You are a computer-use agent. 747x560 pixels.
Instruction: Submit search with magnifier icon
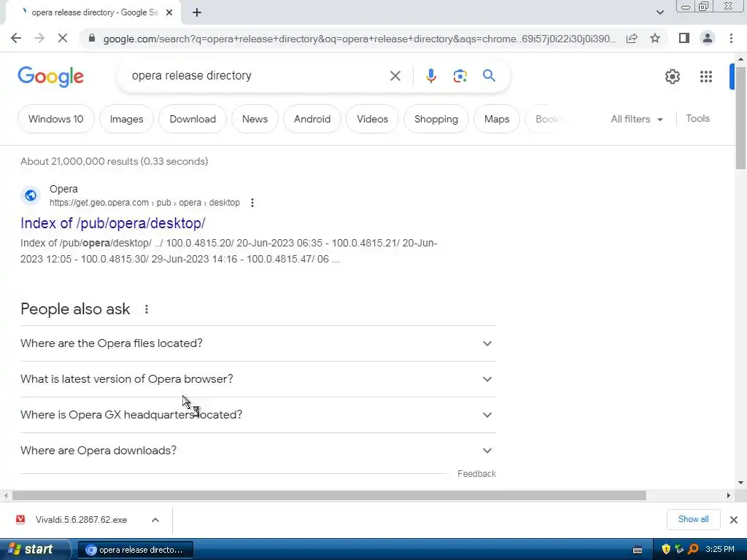click(x=489, y=75)
